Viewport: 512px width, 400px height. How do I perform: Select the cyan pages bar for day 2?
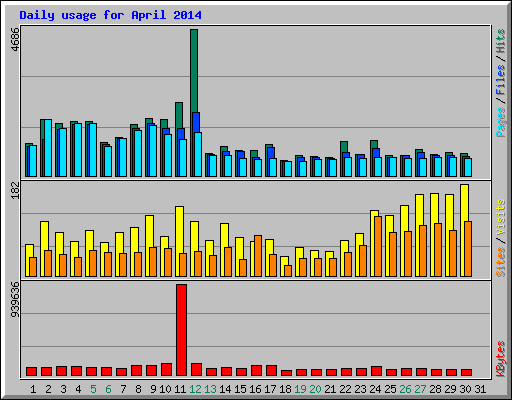click(x=48, y=148)
